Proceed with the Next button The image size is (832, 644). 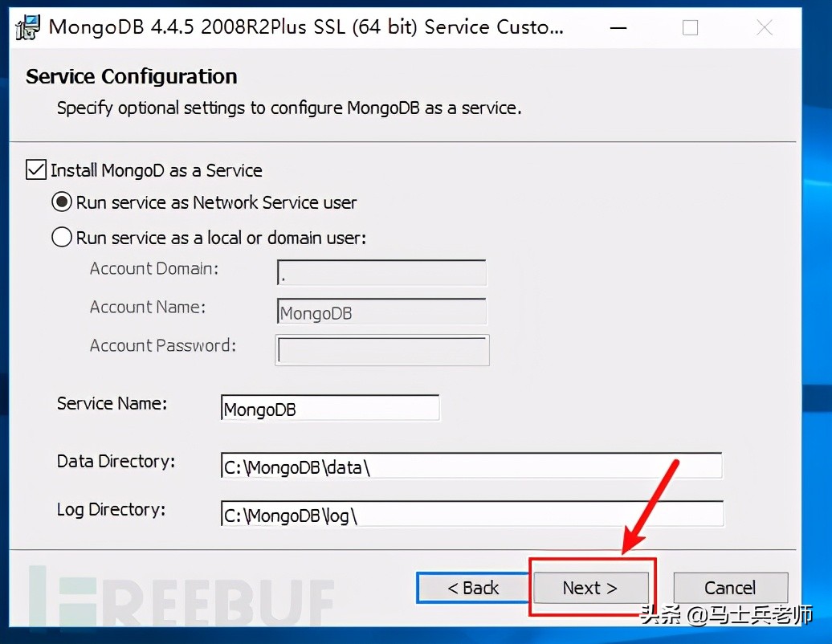pyautogui.click(x=590, y=588)
